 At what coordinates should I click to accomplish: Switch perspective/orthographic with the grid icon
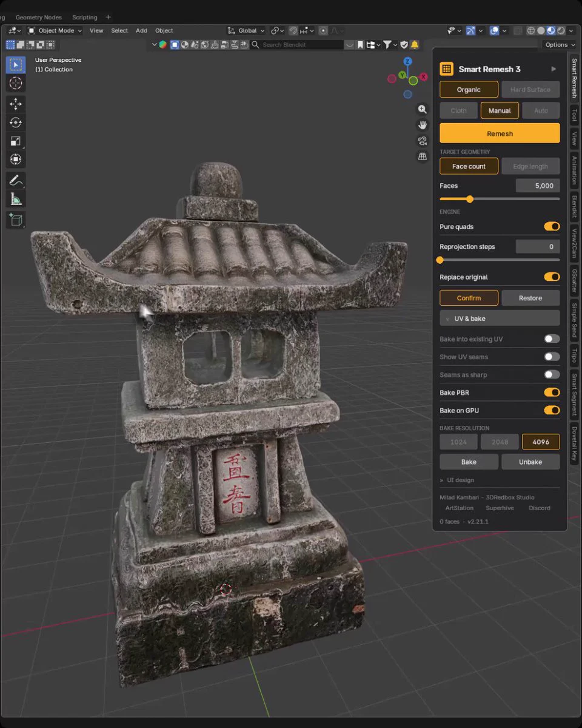(423, 157)
